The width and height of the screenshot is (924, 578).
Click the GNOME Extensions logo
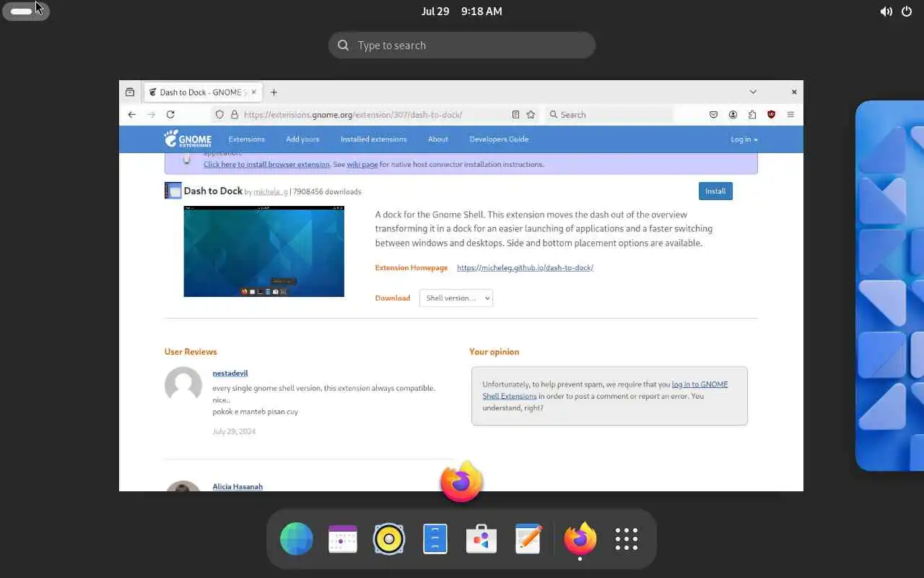pos(188,139)
